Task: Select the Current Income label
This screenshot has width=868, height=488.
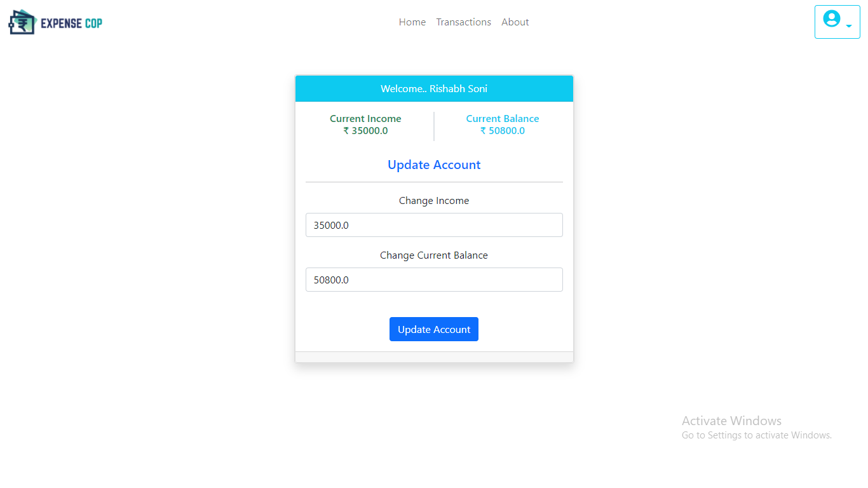Action: (365, 119)
